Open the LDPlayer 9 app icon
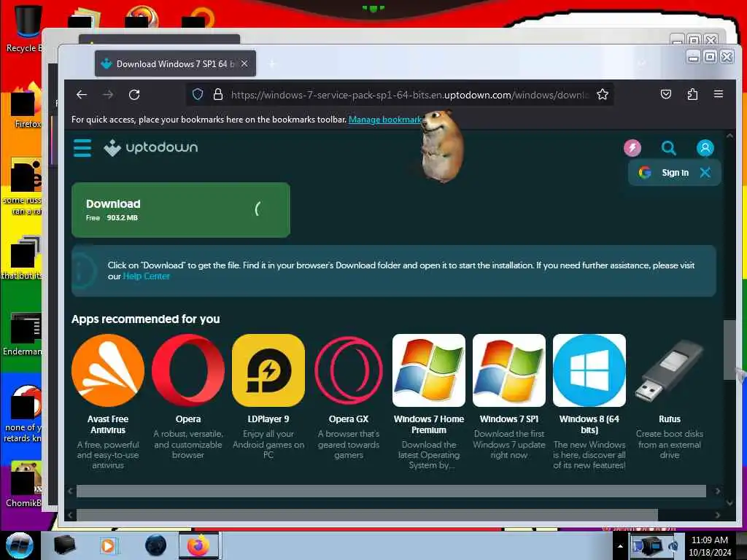This screenshot has width=747, height=560. click(268, 370)
